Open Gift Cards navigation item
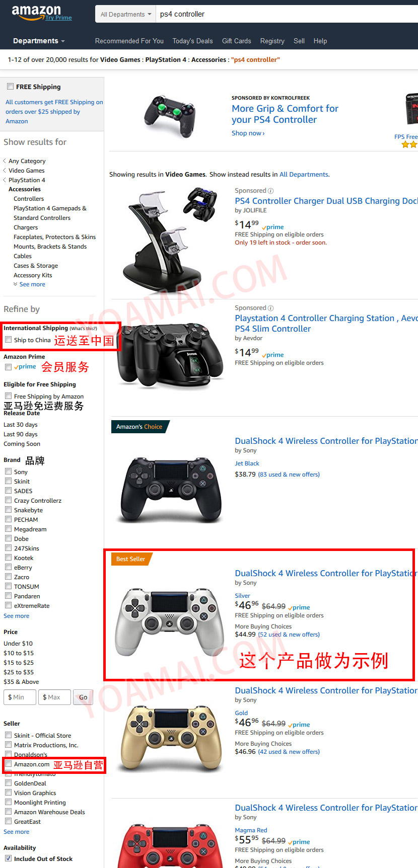 click(x=236, y=41)
